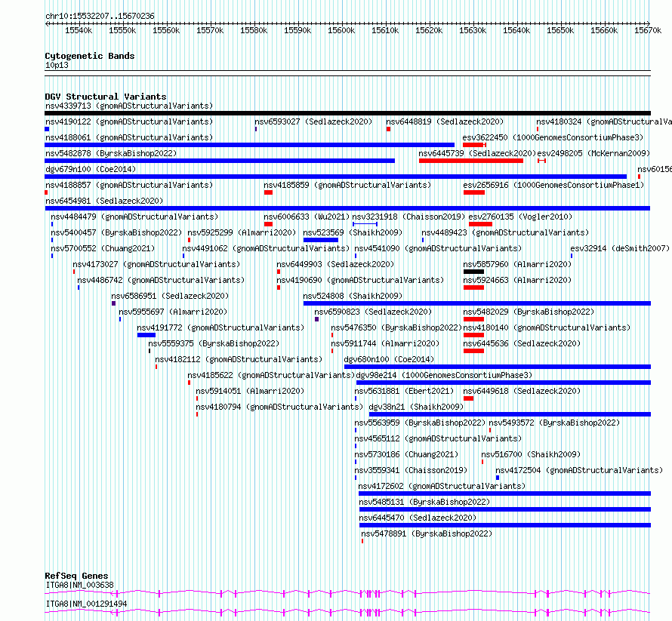Select nsv3231918 (Chaisson2019) label
Viewport: 672px width, 621px height.
pos(408,217)
